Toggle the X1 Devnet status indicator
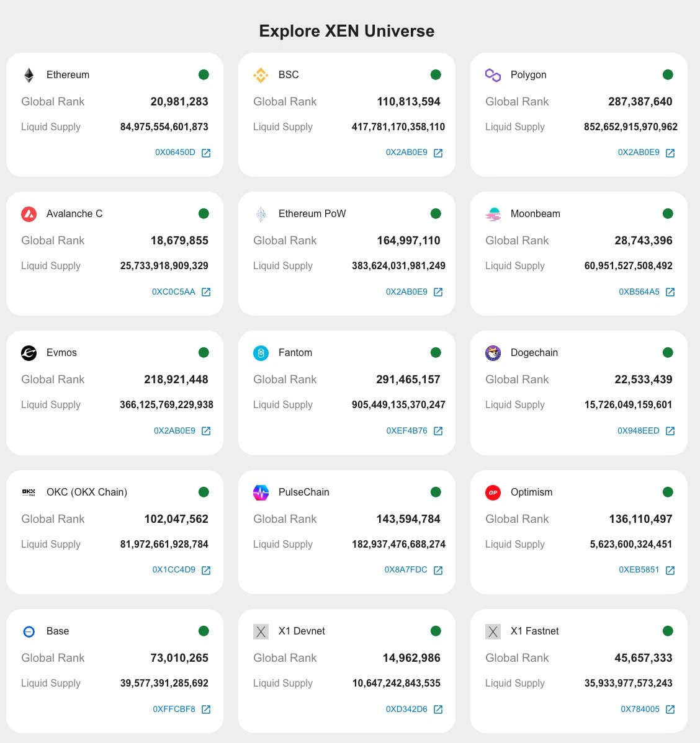The image size is (700, 743). click(436, 631)
